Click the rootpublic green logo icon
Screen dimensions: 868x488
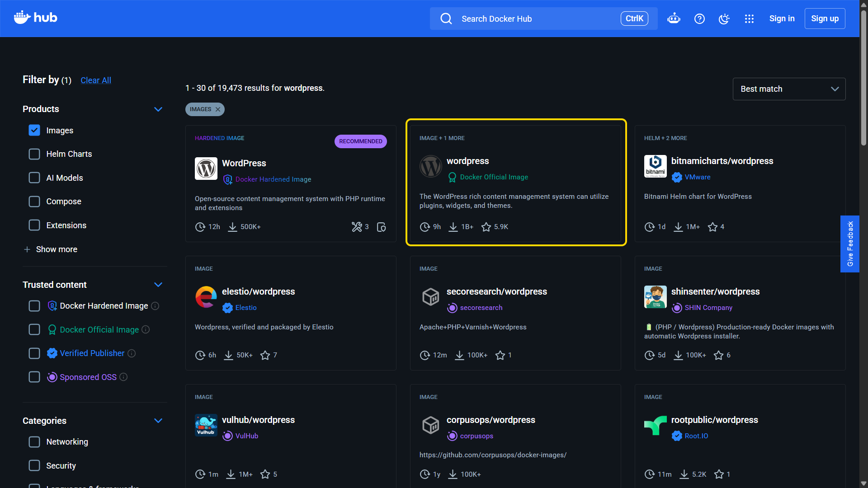(656, 425)
